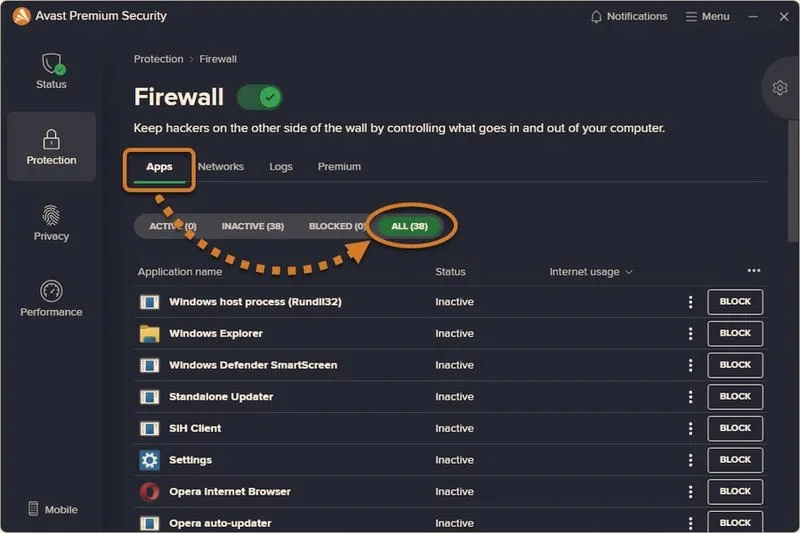The height and width of the screenshot is (533, 800).
Task: Click the vertical scrollbar thumb
Action: point(792,181)
